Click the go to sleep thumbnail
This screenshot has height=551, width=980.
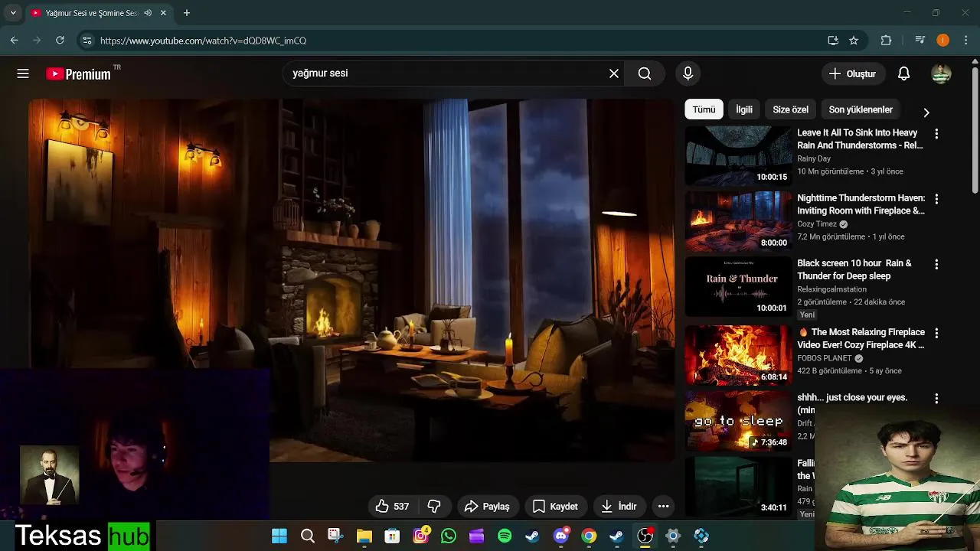[738, 421]
